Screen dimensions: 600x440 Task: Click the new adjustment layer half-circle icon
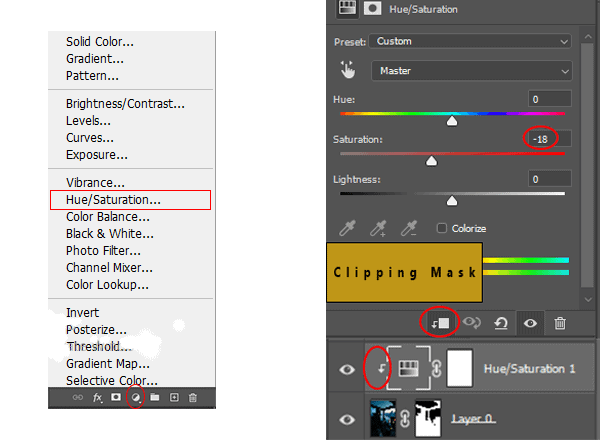[135, 398]
